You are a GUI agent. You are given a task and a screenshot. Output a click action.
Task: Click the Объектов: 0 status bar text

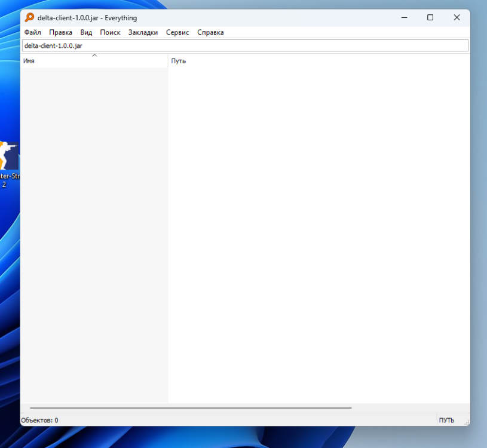coord(39,420)
